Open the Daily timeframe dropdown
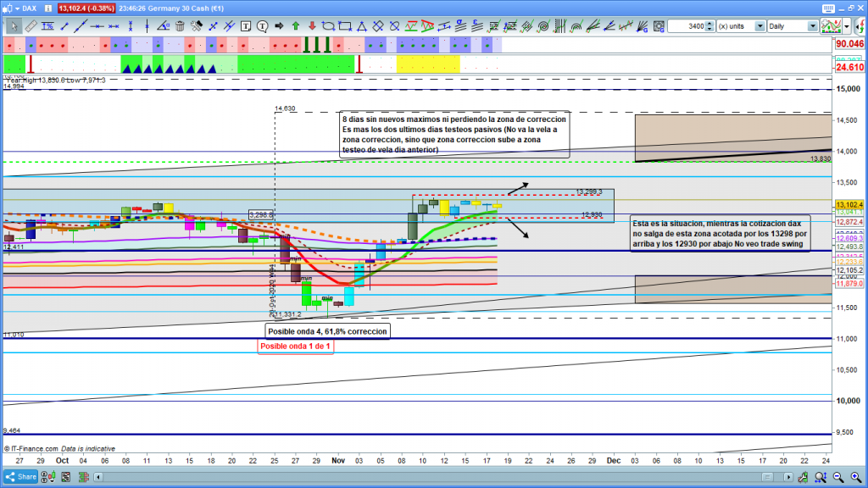This screenshot has width=868, height=488. (x=793, y=26)
